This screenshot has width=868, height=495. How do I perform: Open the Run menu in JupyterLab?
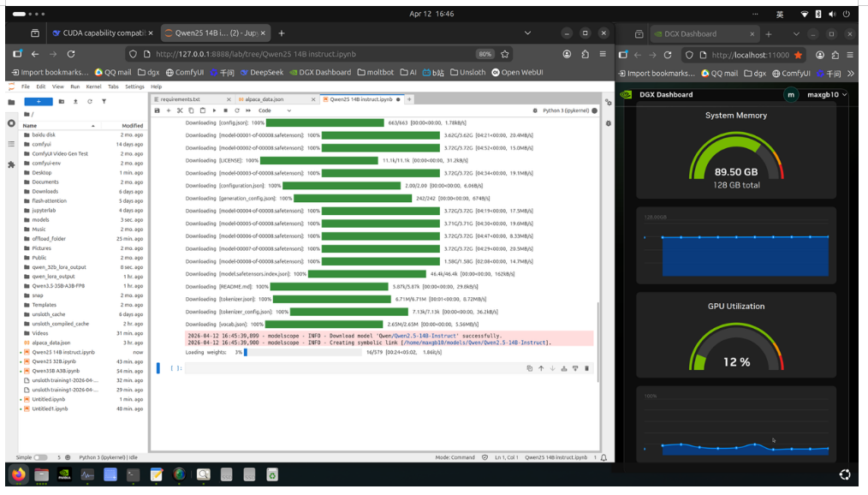coord(74,87)
